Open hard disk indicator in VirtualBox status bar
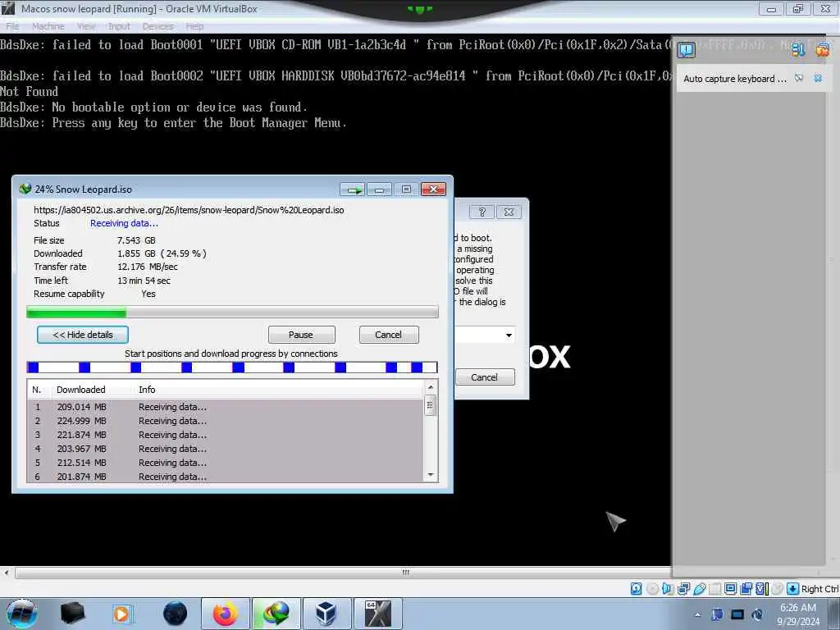This screenshot has width=840, height=630. (636, 589)
